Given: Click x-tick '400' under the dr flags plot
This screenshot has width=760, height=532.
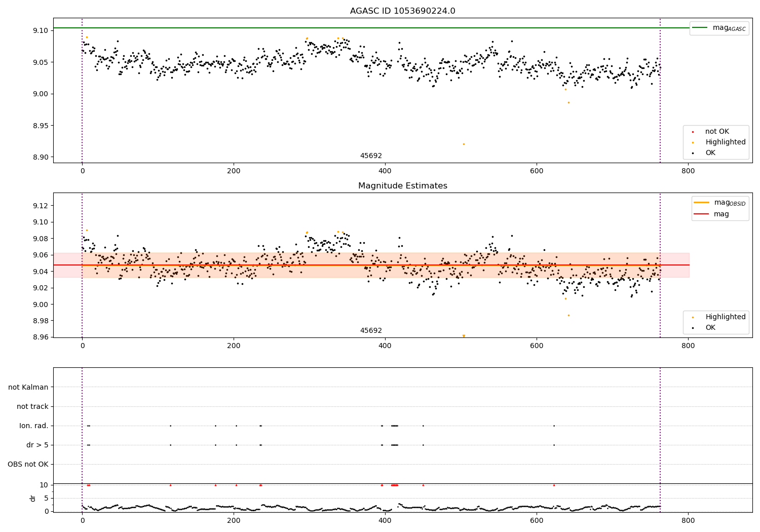Looking at the screenshot, I should [385, 521].
